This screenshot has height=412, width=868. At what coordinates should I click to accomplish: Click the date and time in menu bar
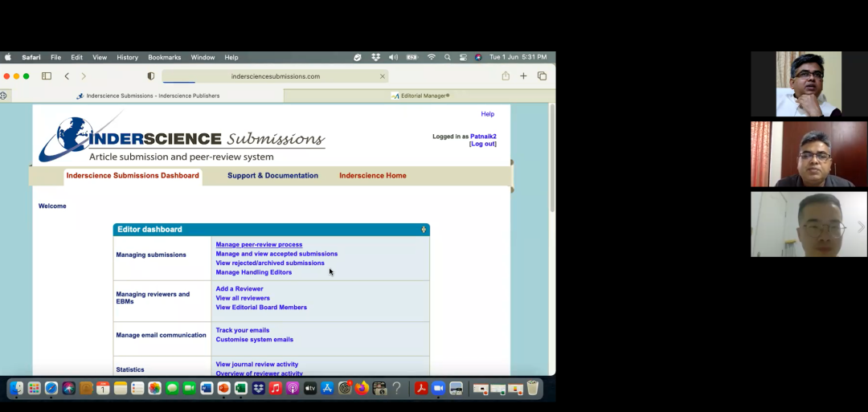coord(518,58)
